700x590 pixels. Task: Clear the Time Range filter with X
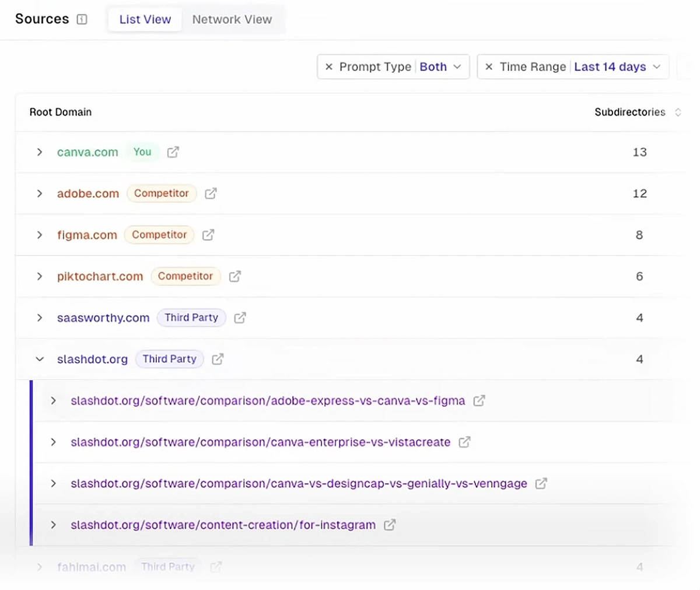[489, 67]
